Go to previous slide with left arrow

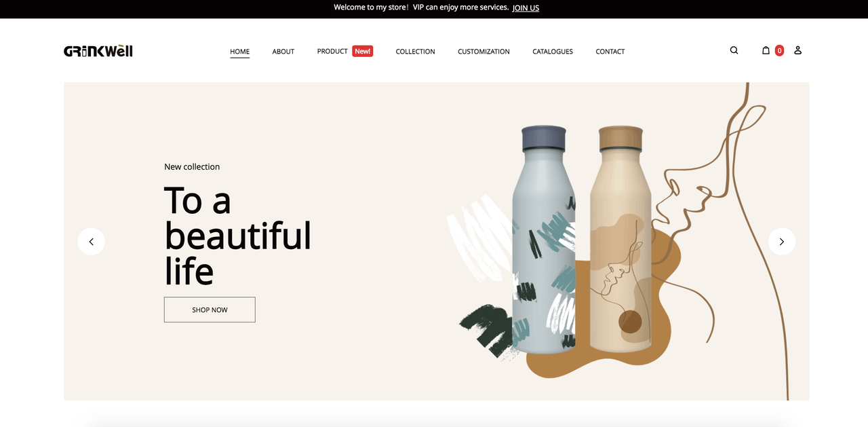pos(91,242)
